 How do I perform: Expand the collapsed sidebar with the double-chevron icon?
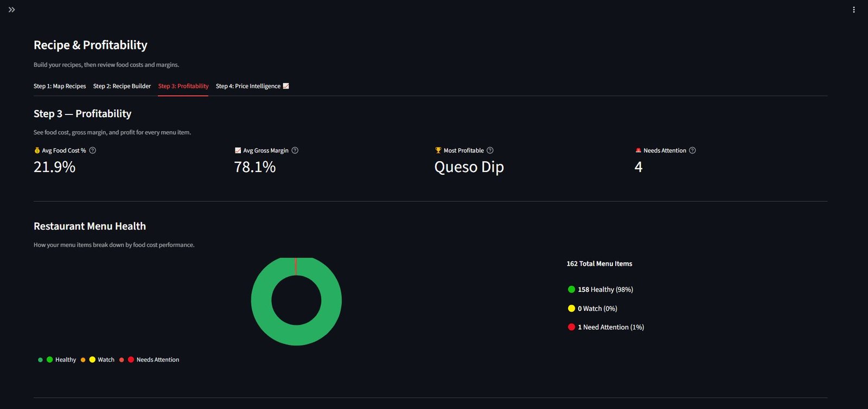point(12,10)
